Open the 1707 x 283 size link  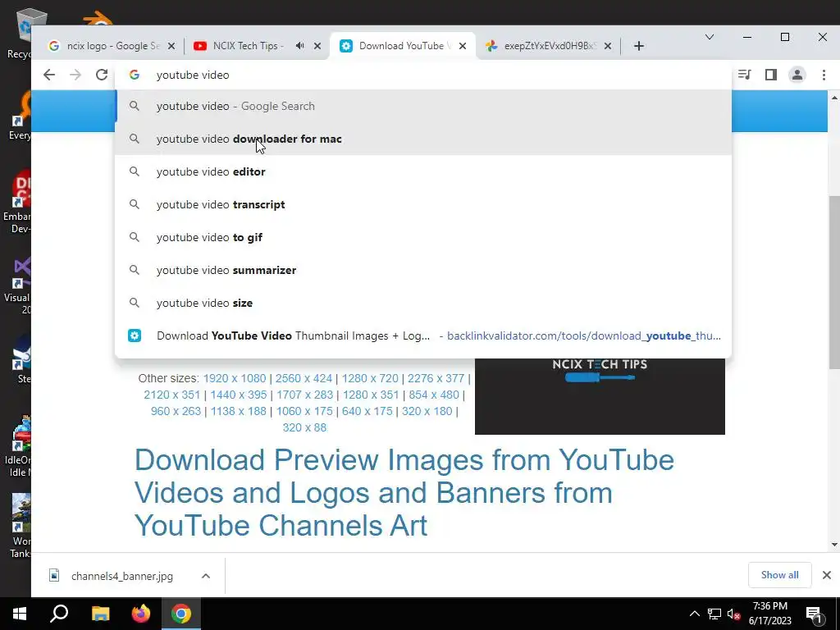pyautogui.click(x=305, y=395)
